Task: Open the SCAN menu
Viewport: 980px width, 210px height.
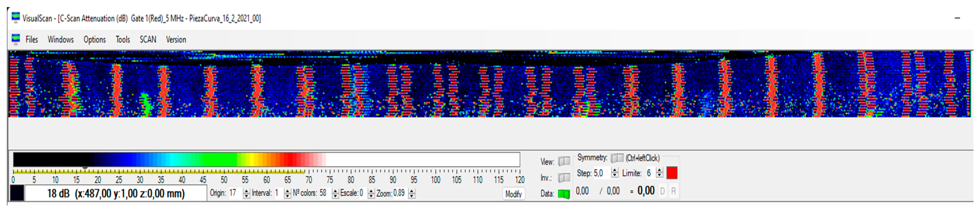Action: coord(148,39)
